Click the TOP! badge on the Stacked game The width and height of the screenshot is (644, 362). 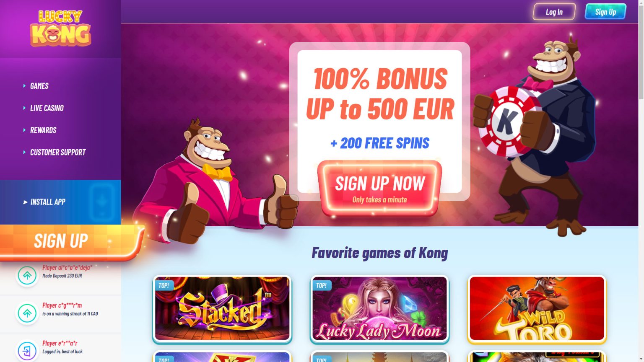point(164,286)
